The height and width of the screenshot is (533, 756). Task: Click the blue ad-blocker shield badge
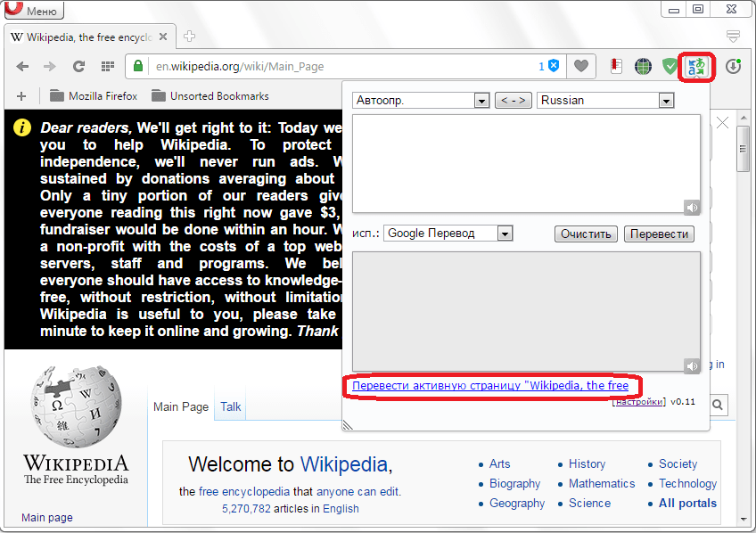coord(554,66)
